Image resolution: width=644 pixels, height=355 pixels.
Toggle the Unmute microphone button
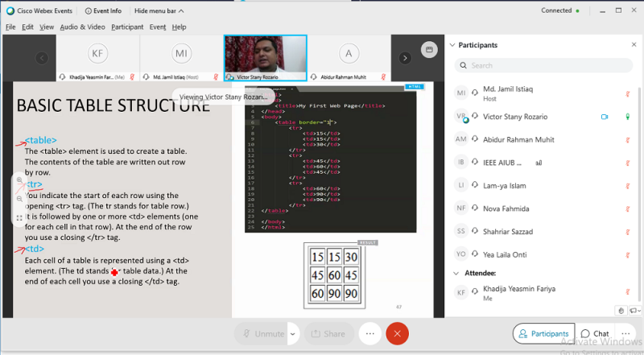(x=262, y=333)
